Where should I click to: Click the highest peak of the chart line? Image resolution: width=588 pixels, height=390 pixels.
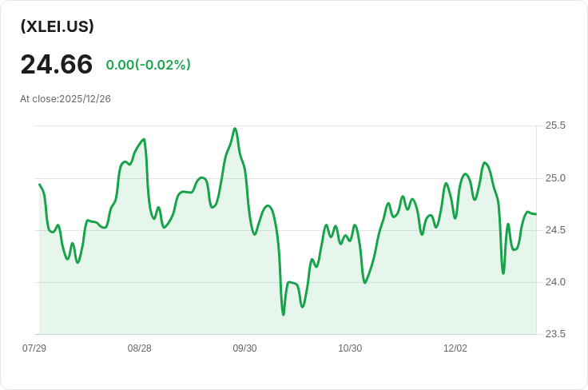pos(235,129)
